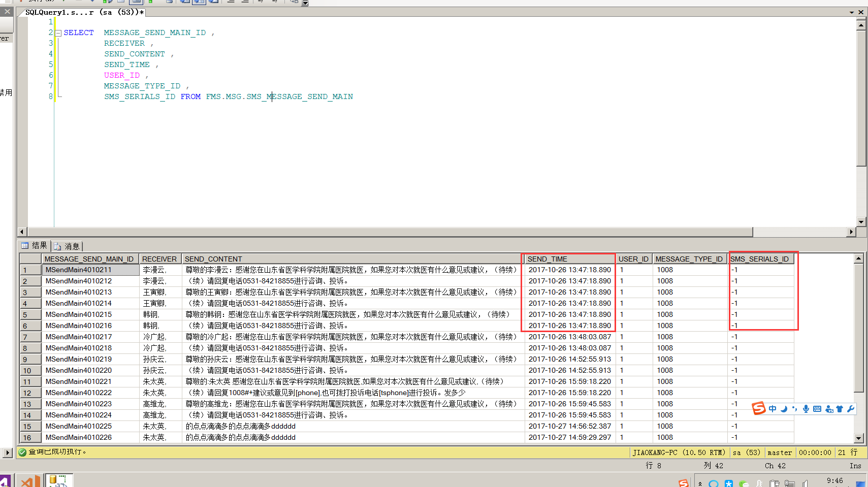Click the SMS_SERIALS_ID column header

click(760, 259)
